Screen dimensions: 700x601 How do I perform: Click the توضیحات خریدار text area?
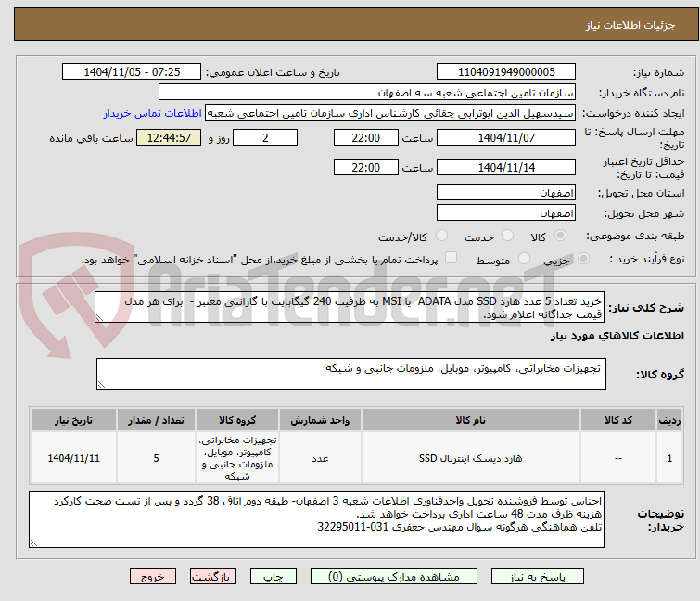coord(316,519)
